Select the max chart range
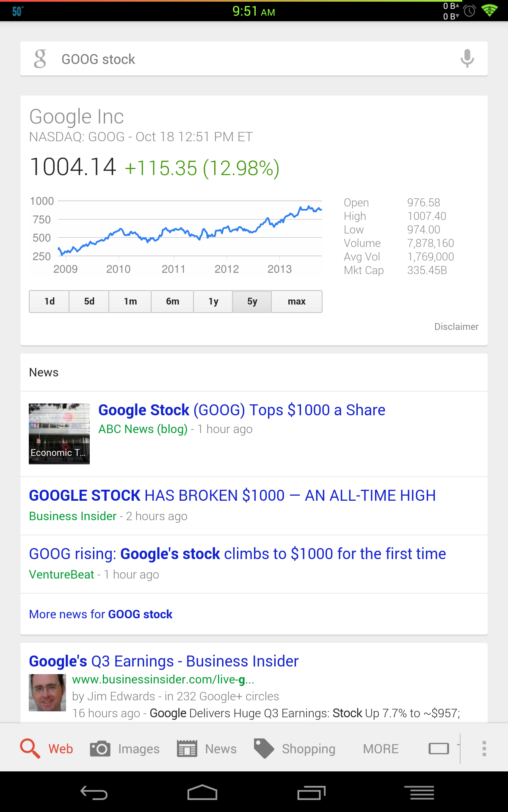The width and height of the screenshot is (508, 812). [297, 302]
